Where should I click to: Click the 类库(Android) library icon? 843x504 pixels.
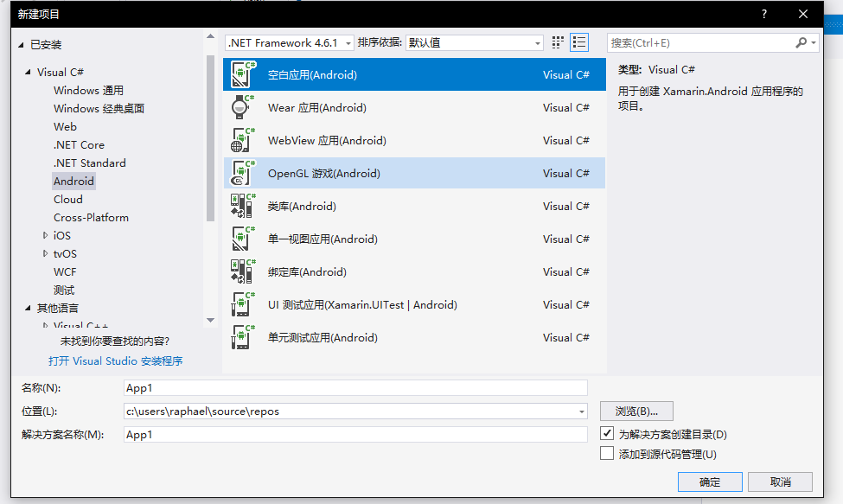pyautogui.click(x=243, y=206)
